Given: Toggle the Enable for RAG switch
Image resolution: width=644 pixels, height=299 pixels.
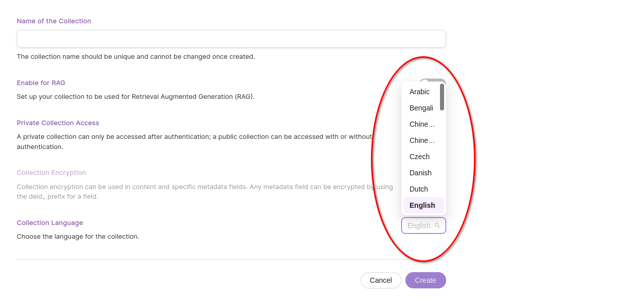Looking at the screenshot, I should tap(432, 80).
